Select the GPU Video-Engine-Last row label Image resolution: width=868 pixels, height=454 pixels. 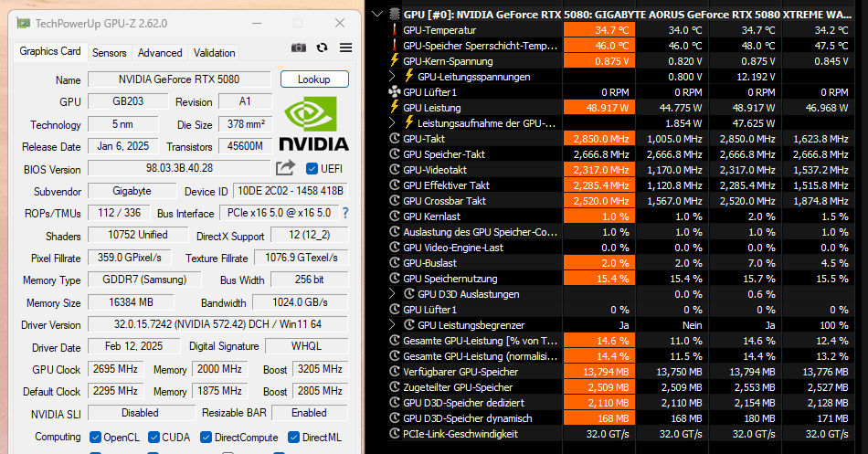453,248
